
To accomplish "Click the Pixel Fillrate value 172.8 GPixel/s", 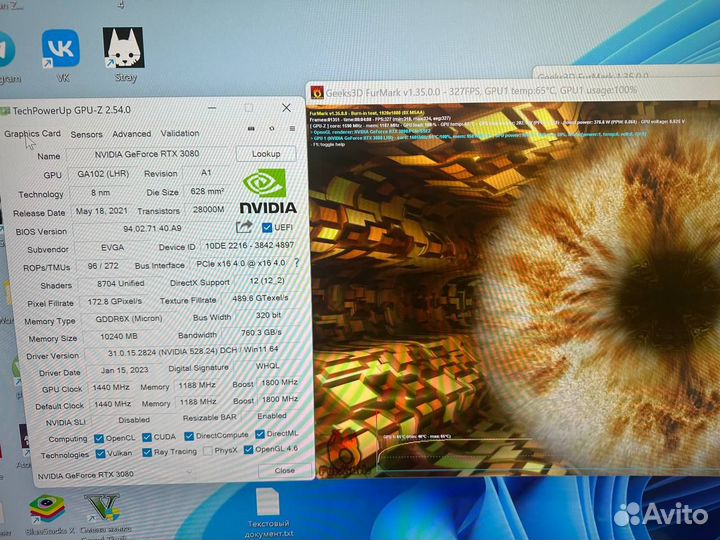I will pyautogui.click(x=114, y=302).
